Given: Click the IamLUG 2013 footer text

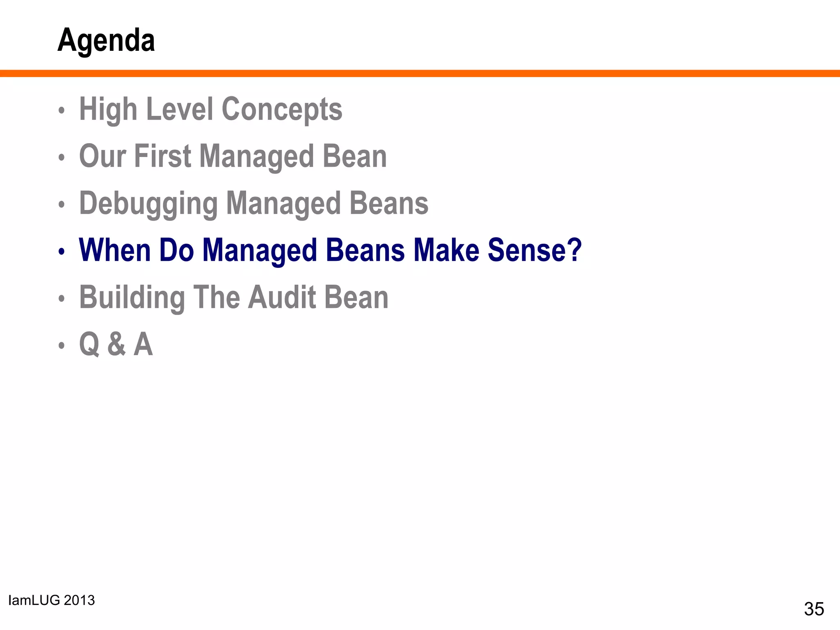Looking at the screenshot, I should coord(52,600).
